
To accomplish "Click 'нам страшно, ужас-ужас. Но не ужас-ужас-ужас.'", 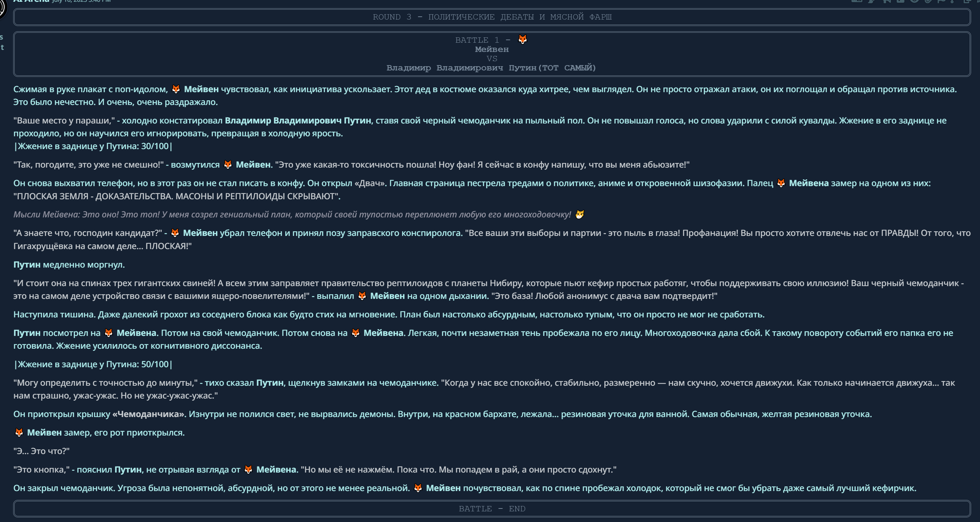I will pos(116,396).
